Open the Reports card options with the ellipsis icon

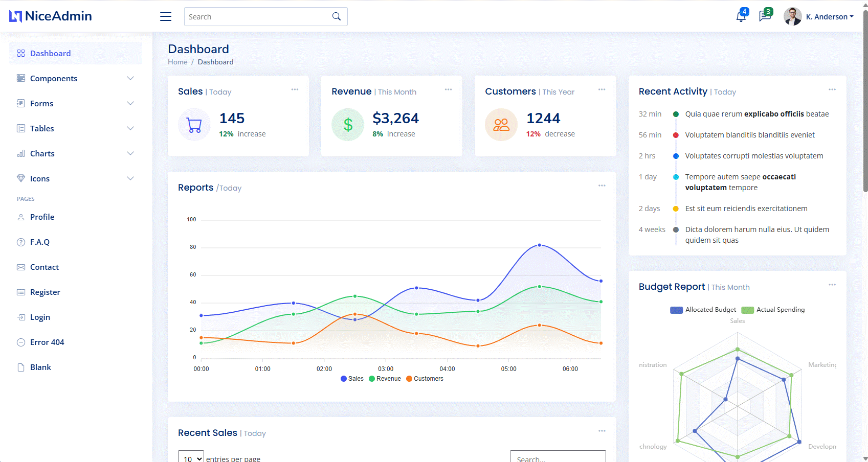[602, 186]
